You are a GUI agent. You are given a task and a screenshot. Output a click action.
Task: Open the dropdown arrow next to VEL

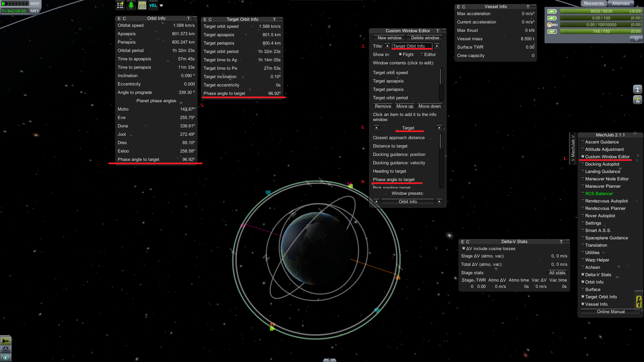click(x=161, y=5)
